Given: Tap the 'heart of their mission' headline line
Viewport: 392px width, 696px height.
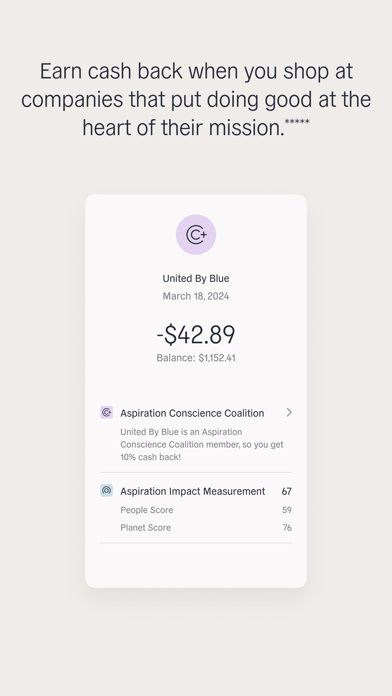Looking at the screenshot, I should 183,128.
